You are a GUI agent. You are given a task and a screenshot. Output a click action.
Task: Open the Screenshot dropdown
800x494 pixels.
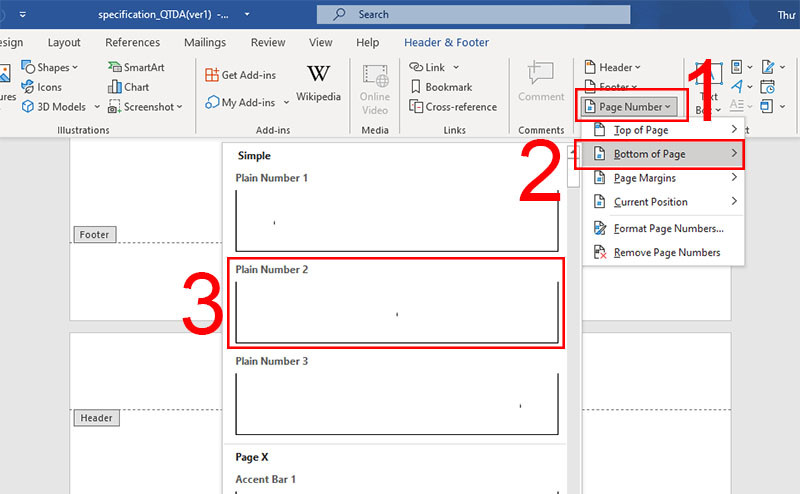pos(145,107)
